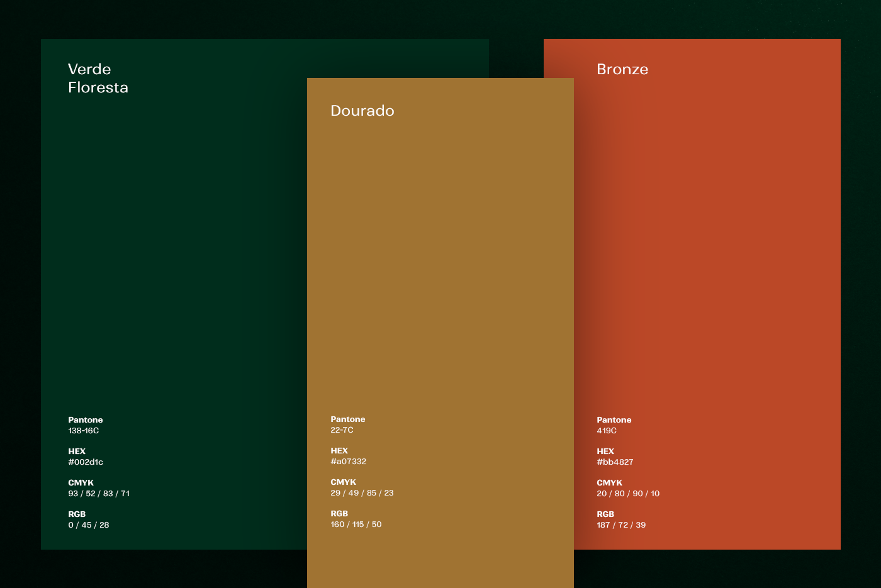The width and height of the screenshot is (881, 588).
Task: Click Pantone value 138-16C
Action: [x=84, y=431]
